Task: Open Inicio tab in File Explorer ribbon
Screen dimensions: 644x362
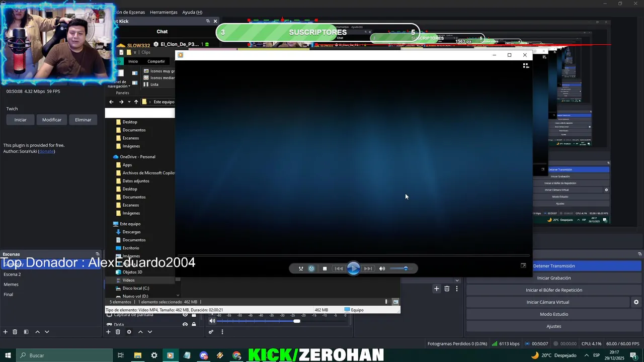Action: point(133,61)
